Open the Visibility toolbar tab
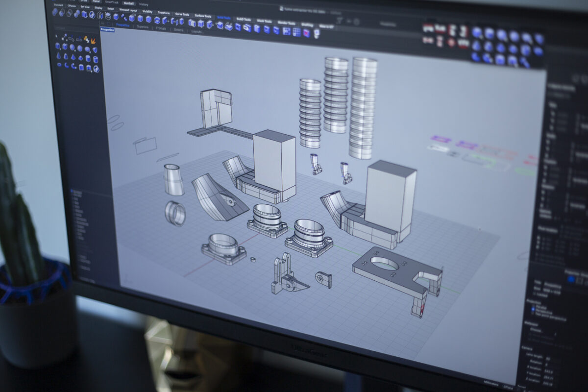 tap(147, 11)
